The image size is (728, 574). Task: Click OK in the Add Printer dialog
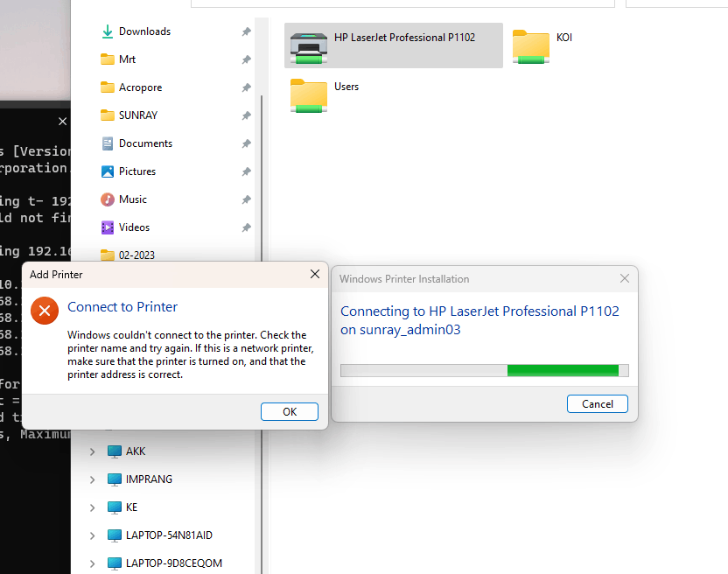[290, 411]
